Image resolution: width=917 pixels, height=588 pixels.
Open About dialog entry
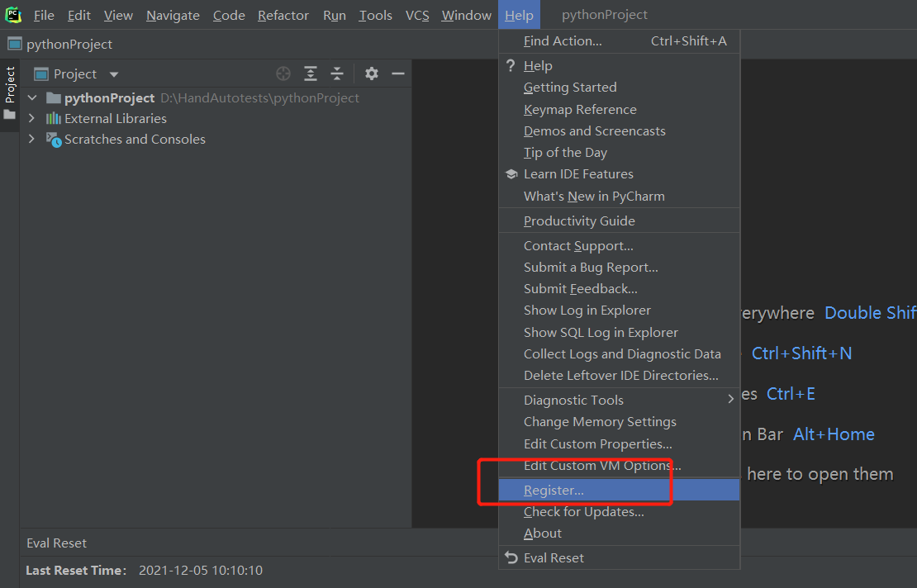pos(620,533)
